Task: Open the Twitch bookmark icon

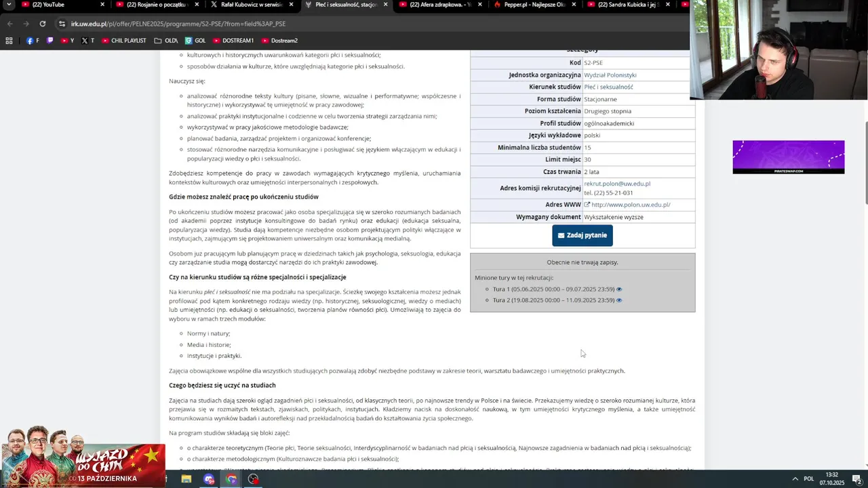Action: click(50, 41)
